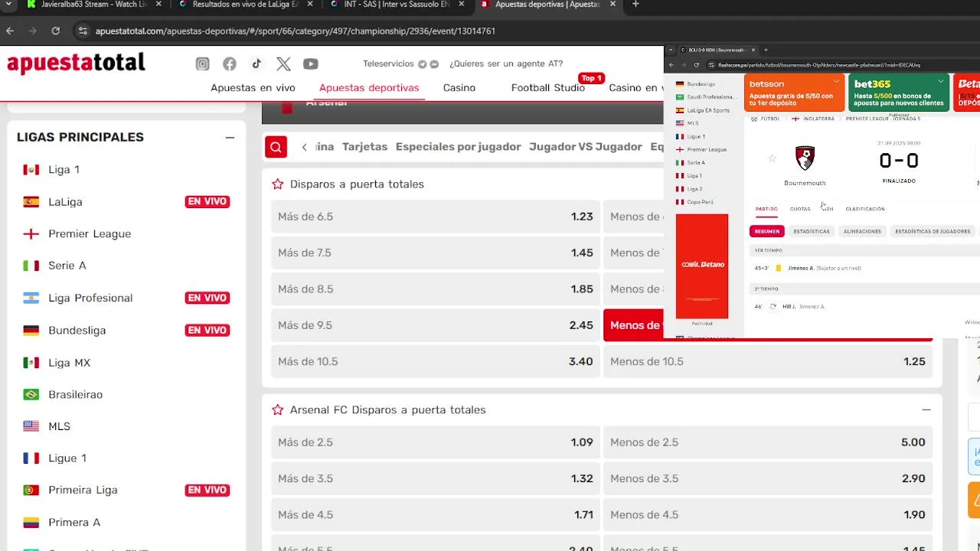
Task: Open the X (Twitter) icon
Action: [283, 64]
